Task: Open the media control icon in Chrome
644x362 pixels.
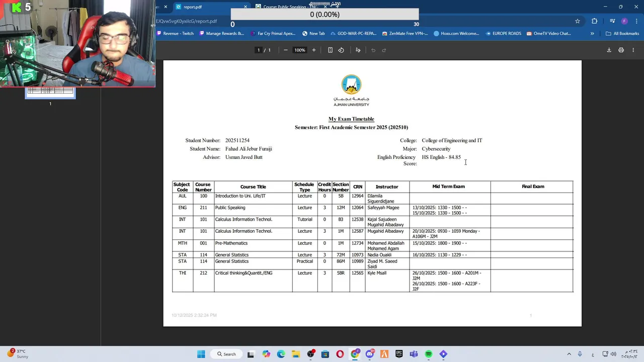Action: 612,21
